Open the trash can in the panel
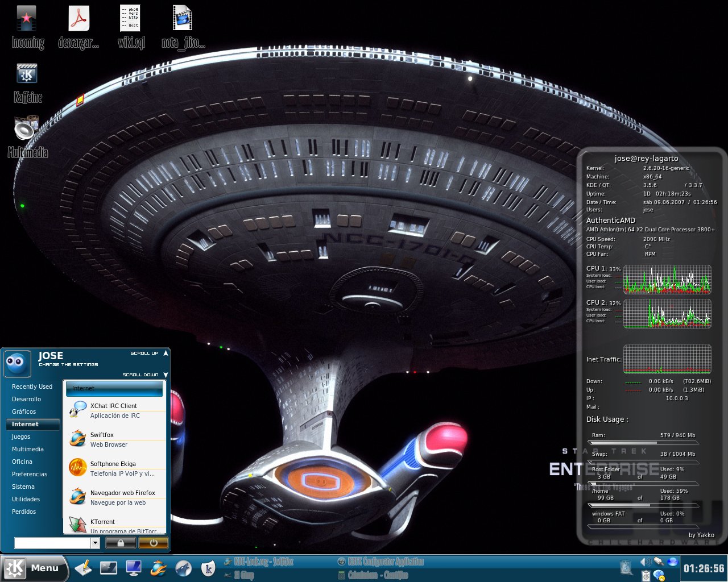This screenshot has width=728, height=582. point(626,567)
